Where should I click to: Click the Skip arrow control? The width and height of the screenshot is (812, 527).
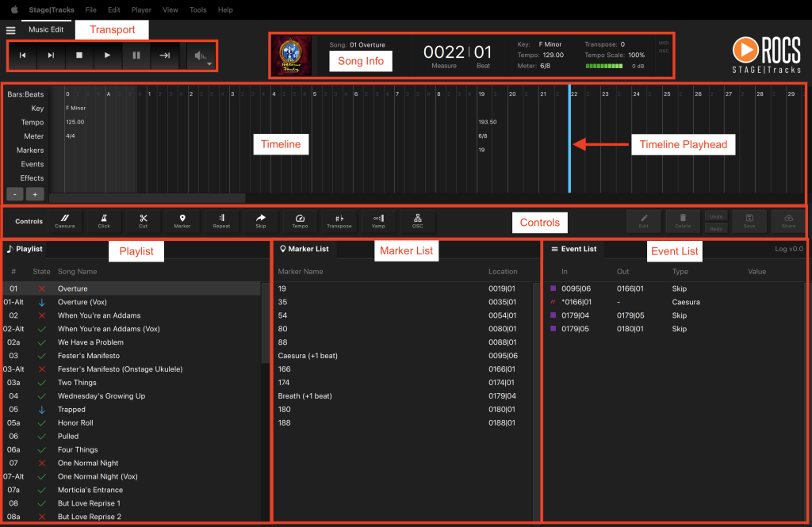261,220
